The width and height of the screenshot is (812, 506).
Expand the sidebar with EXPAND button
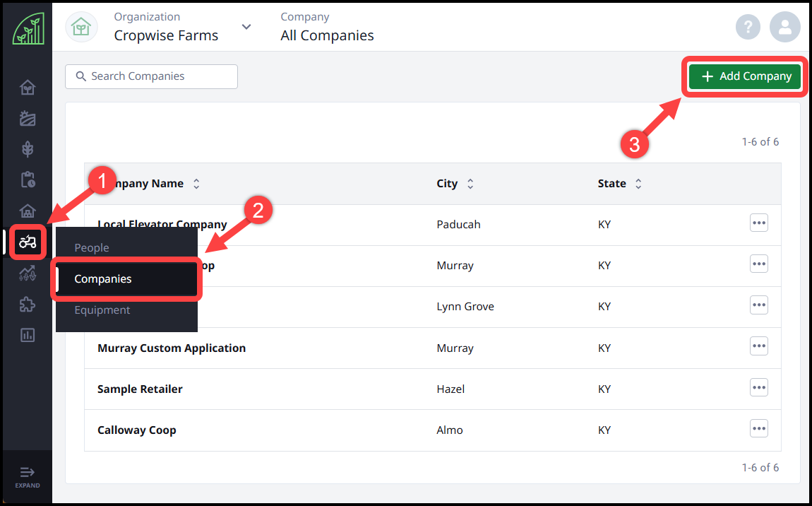pyautogui.click(x=27, y=476)
